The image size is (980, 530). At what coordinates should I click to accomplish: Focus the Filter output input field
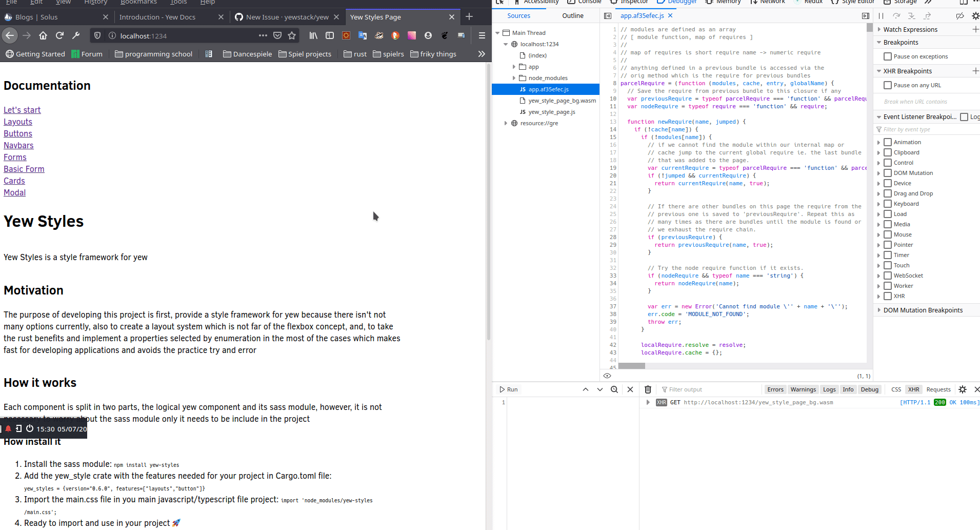710,389
